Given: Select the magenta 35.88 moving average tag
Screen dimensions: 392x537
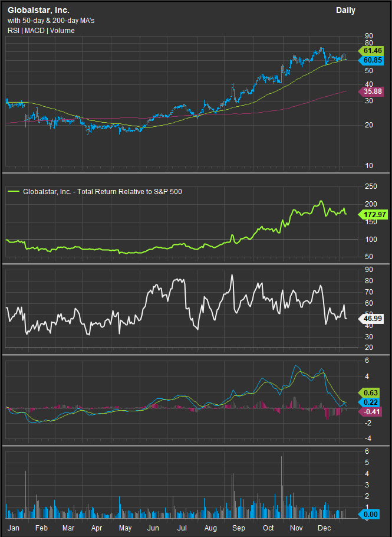Looking at the screenshot, I should pyautogui.click(x=373, y=91).
